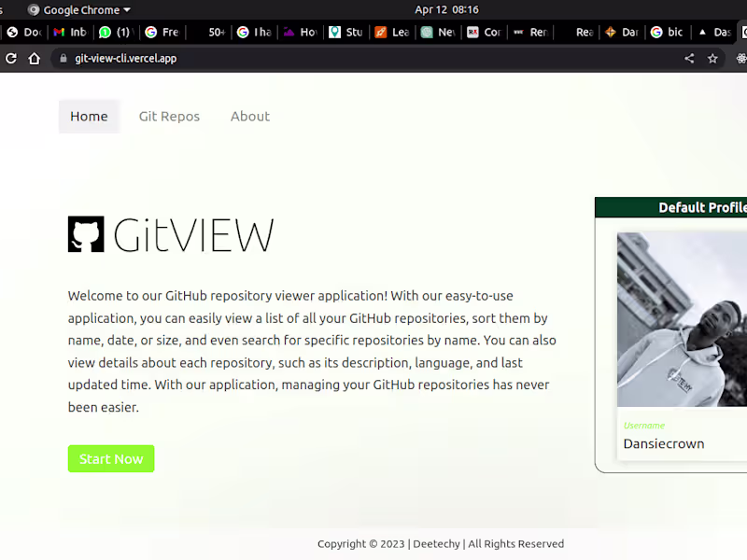The width and height of the screenshot is (747, 560).
Task: Click the padlock site info icon
Action: 63,58
